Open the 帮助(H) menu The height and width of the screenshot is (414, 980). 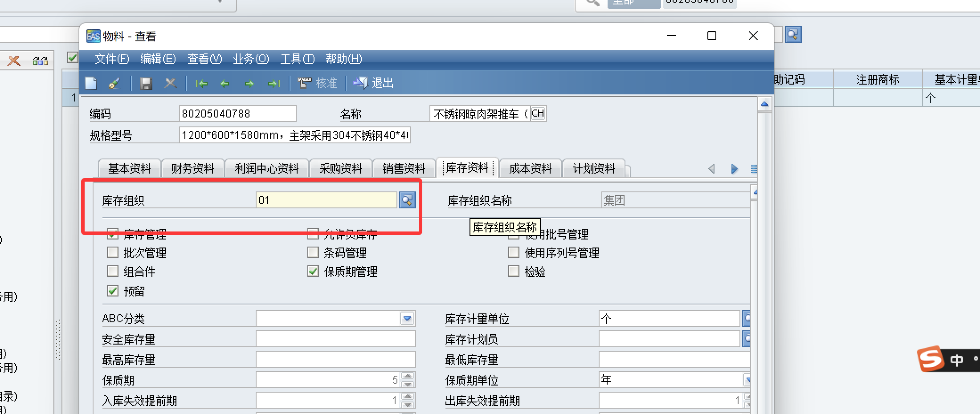coord(343,59)
